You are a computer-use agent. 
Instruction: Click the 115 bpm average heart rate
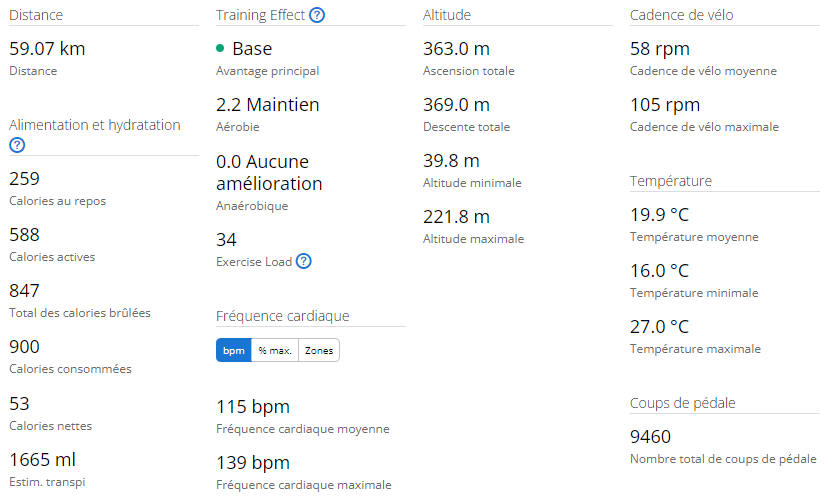(x=253, y=406)
